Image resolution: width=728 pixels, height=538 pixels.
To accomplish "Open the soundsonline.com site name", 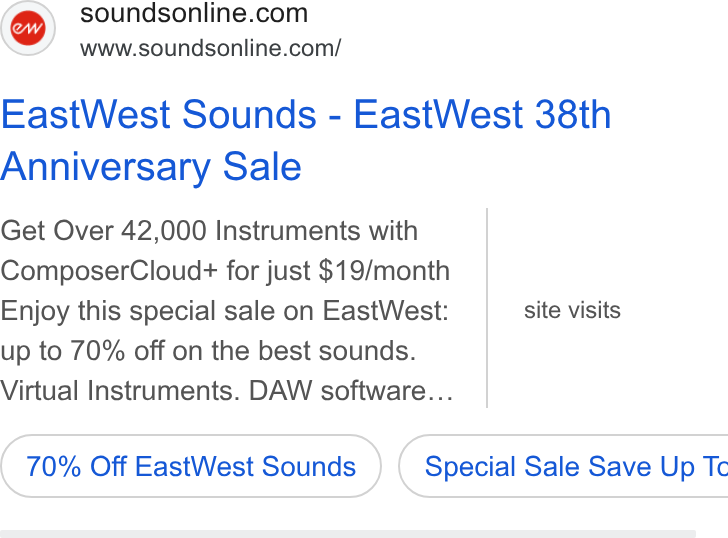I will pyautogui.click(x=194, y=13).
